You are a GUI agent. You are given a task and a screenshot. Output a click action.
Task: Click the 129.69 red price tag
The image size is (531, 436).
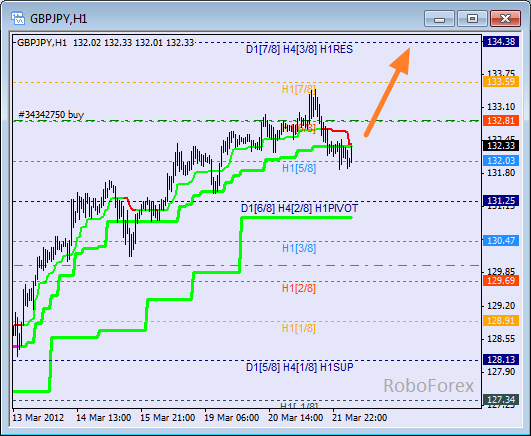click(x=501, y=281)
